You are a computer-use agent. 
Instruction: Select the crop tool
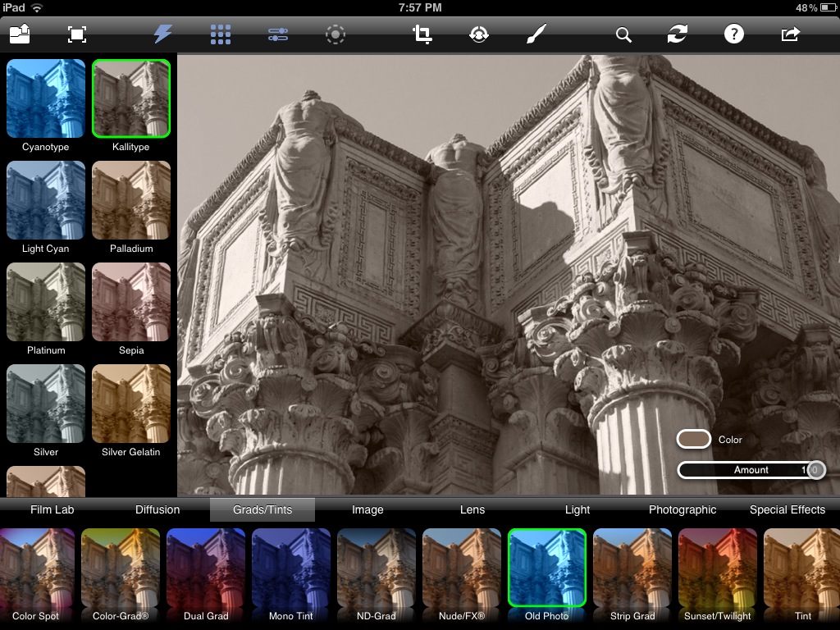point(422,34)
